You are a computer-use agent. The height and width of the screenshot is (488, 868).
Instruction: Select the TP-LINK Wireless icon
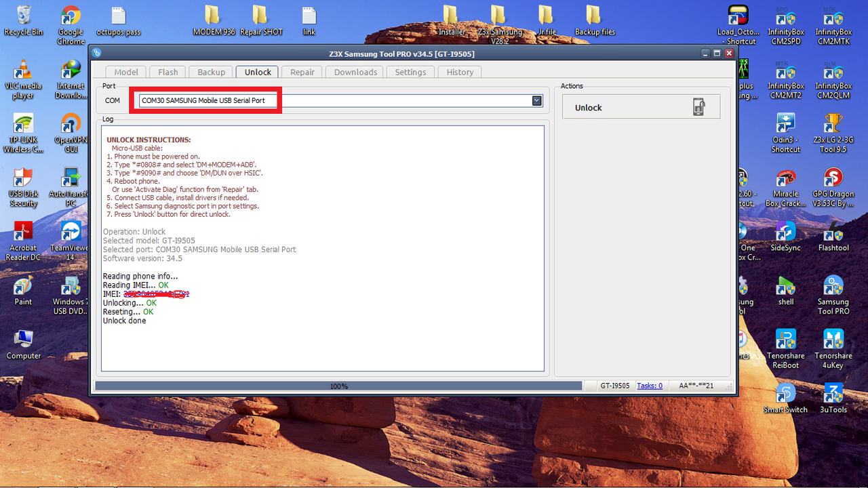pos(23,134)
